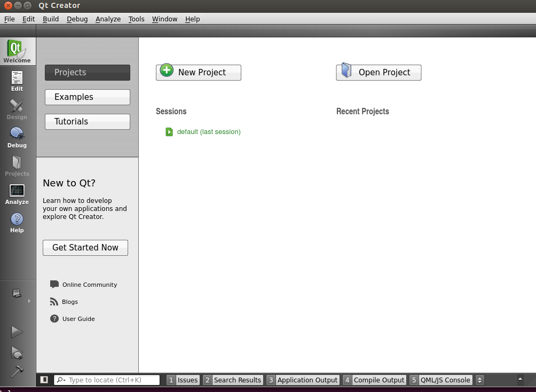
Task: Select the Projects welcome tab
Action: [x=88, y=73]
